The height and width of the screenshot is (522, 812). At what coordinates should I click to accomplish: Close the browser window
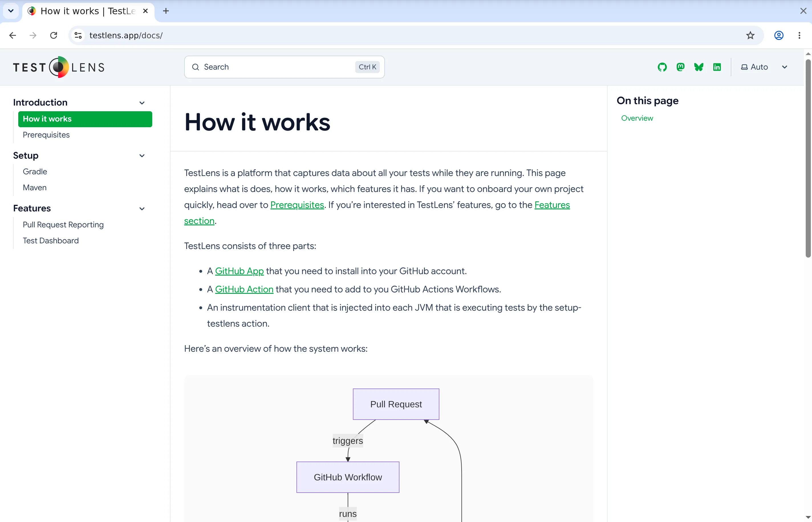(803, 11)
